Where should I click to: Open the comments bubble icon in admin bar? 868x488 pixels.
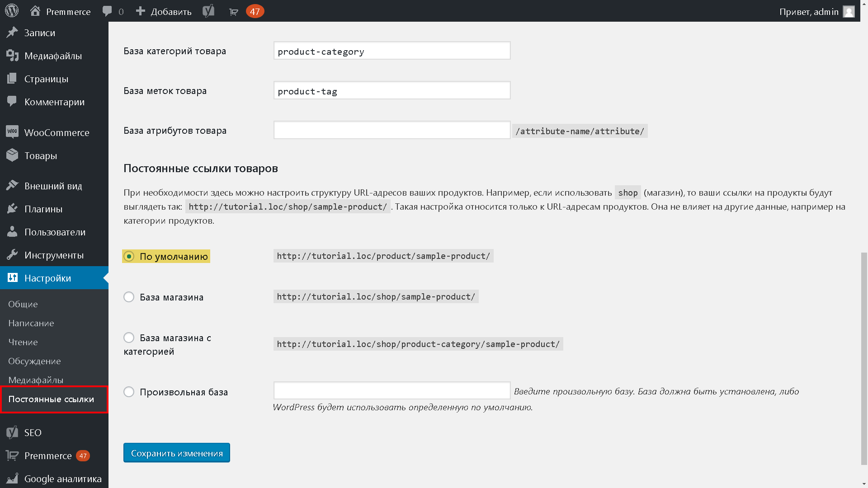pos(107,11)
